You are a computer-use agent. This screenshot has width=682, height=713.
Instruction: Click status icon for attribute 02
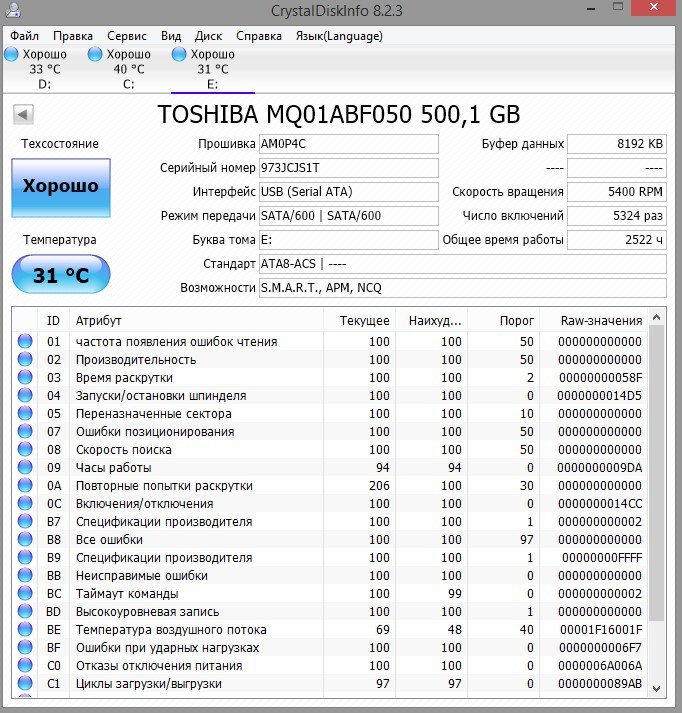25,359
